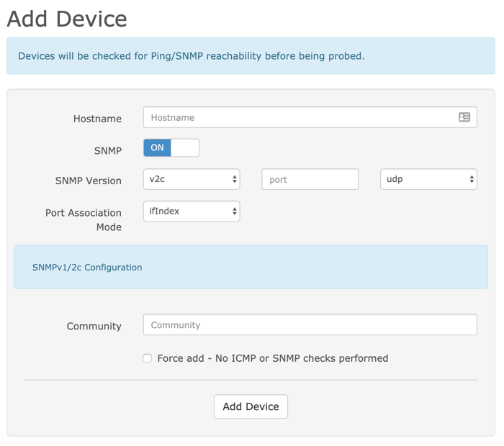The image size is (504, 446).
Task: Open the SNMP Version v2c dropdown
Action: click(192, 179)
